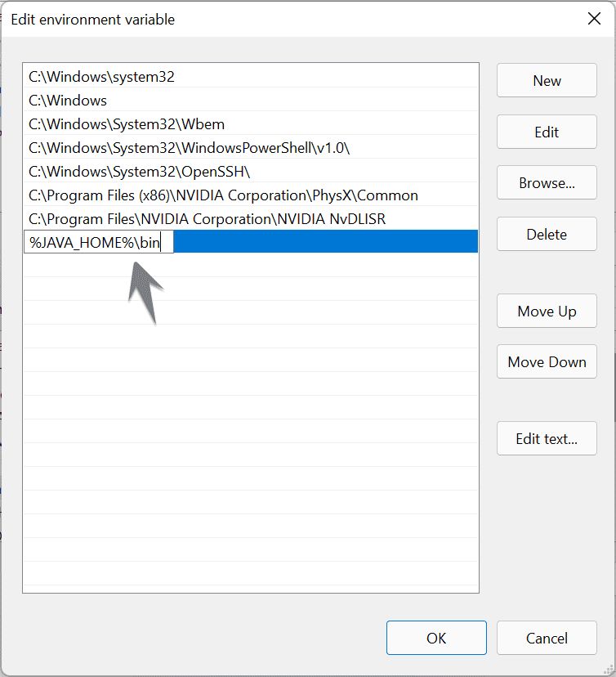Delete the selected path entry
Screen dimensions: 616x677
[547, 234]
